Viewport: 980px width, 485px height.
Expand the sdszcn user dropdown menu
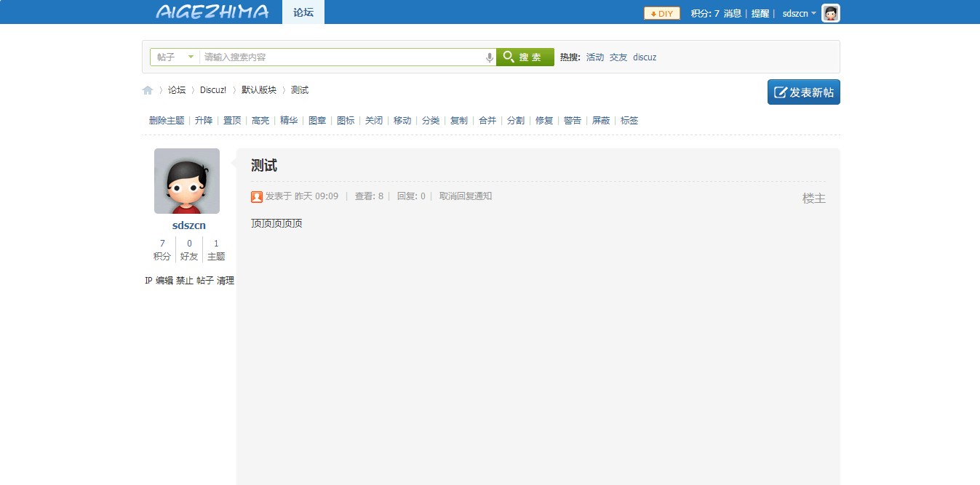click(x=800, y=13)
